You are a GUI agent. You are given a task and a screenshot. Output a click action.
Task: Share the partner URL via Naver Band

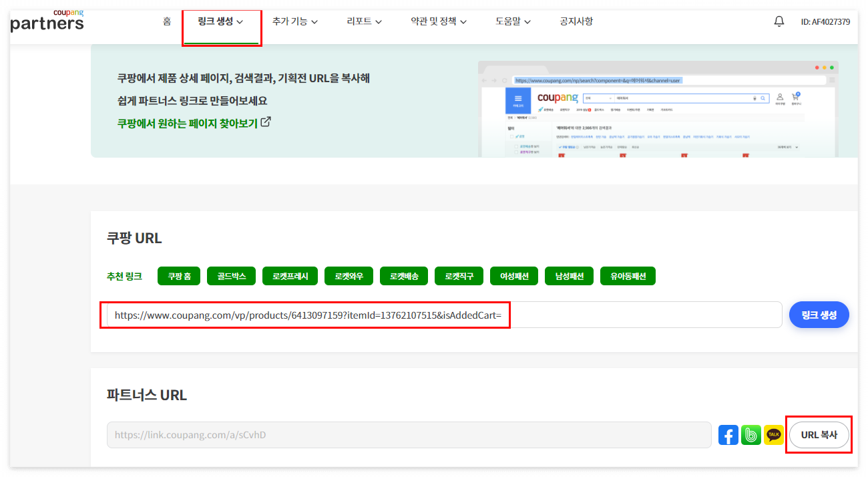(750, 434)
